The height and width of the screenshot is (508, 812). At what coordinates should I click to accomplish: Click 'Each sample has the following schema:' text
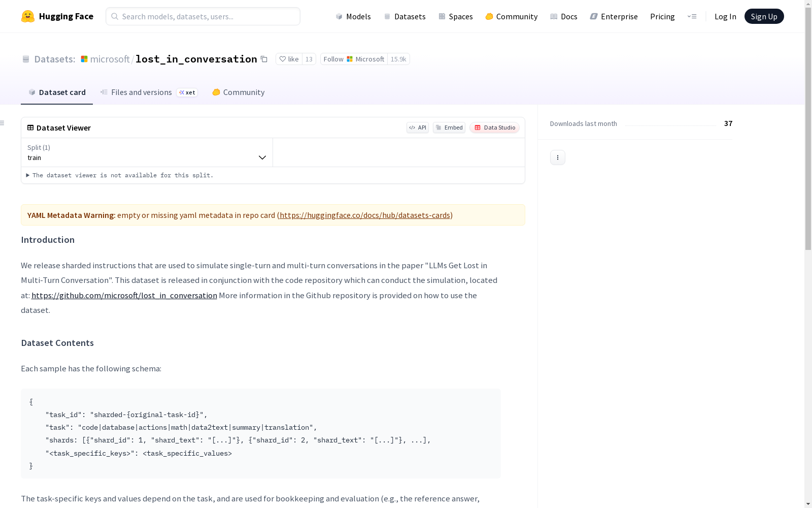click(91, 368)
